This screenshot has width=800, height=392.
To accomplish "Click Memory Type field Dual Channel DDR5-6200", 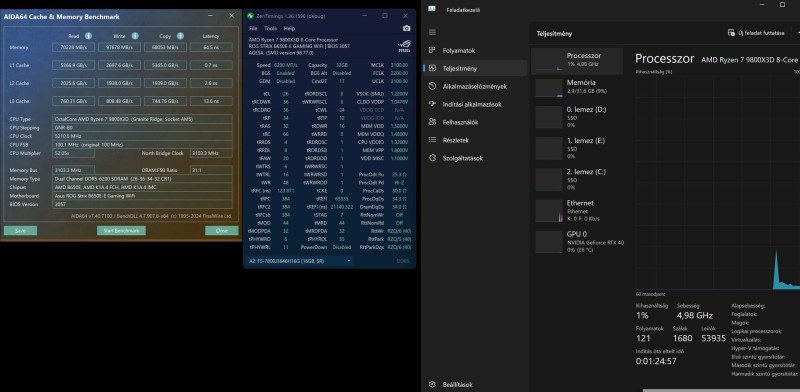I will click(x=142, y=179).
